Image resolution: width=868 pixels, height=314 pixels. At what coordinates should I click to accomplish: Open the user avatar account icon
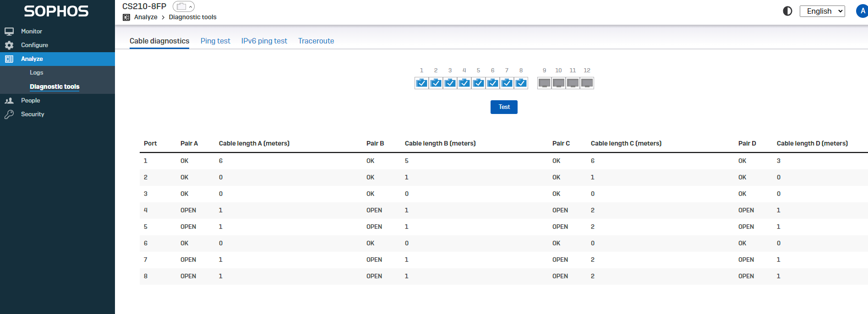click(x=862, y=11)
